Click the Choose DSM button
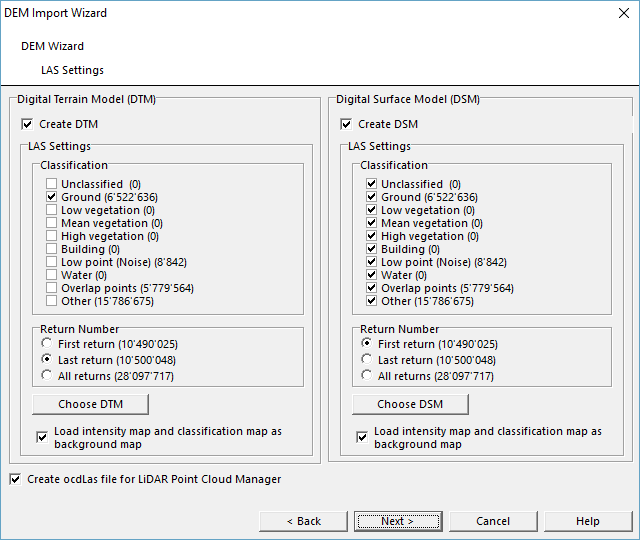 [x=410, y=404]
